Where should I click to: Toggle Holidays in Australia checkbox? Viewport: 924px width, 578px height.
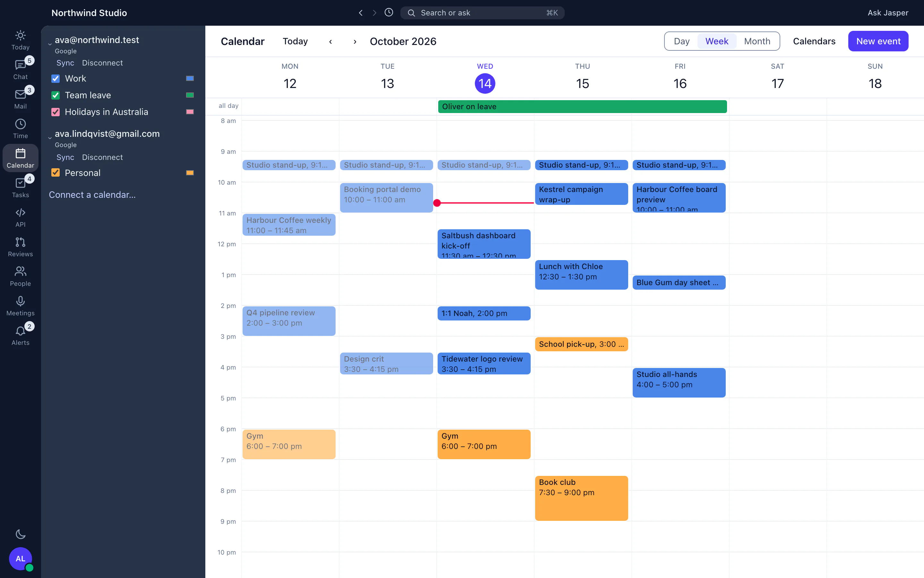click(x=56, y=112)
